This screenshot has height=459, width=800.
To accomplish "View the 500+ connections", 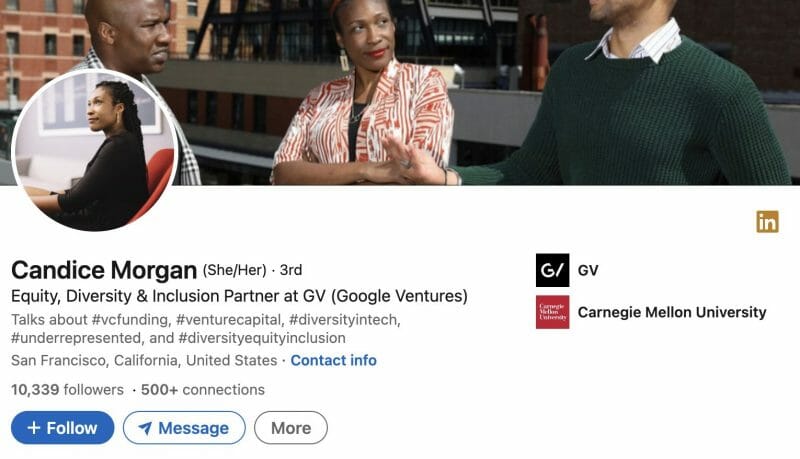I will click(203, 390).
